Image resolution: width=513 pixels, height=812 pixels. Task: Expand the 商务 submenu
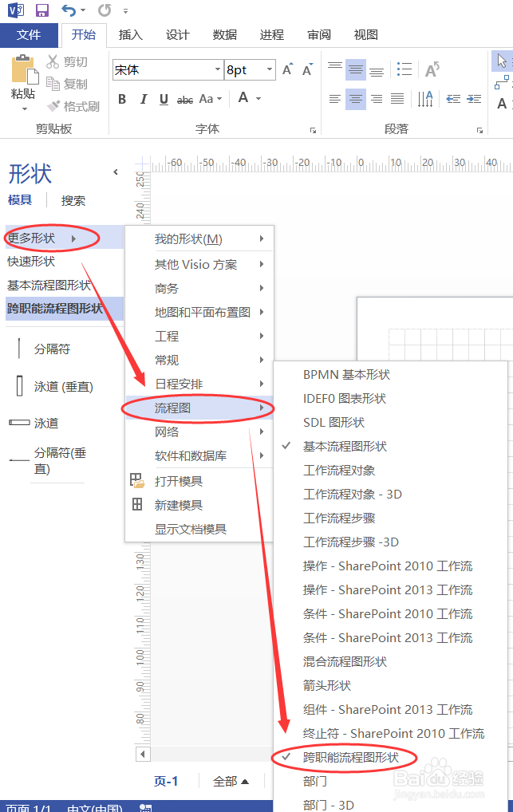click(199, 289)
